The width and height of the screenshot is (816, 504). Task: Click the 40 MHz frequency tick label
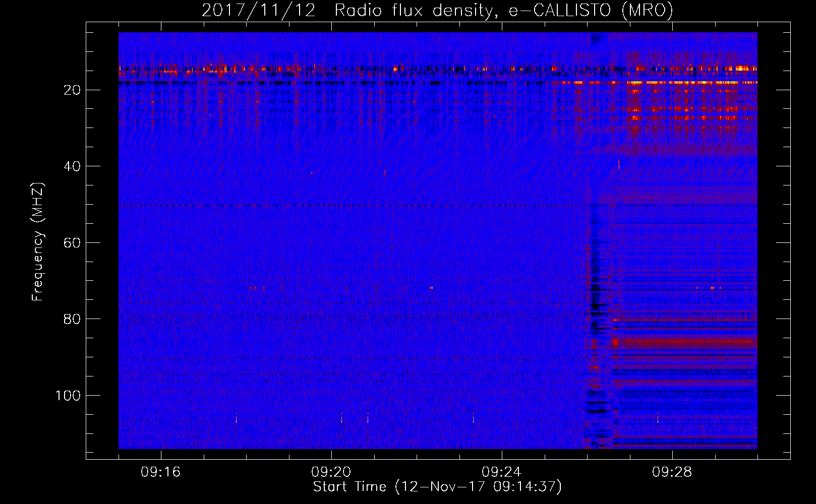(73, 166)
